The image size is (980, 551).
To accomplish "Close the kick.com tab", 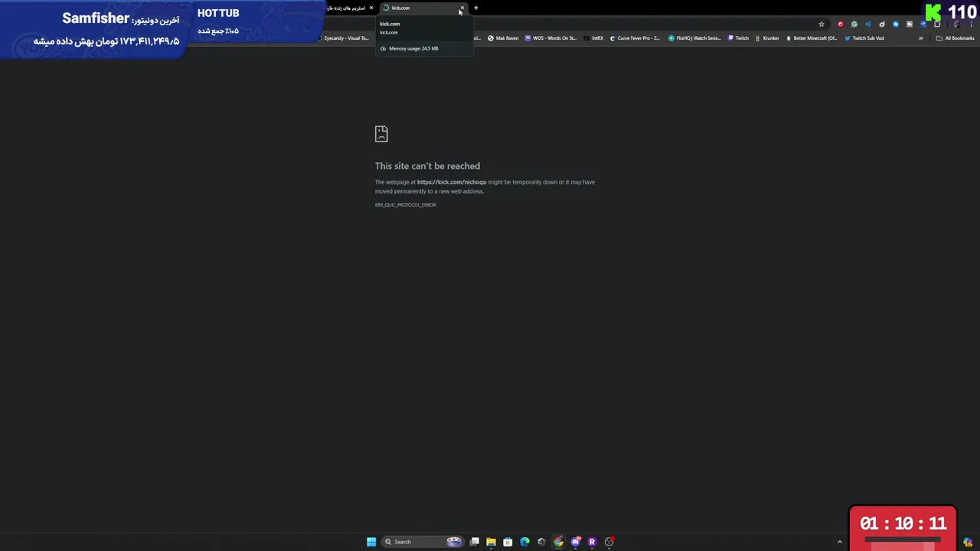I will coord(462,8).
